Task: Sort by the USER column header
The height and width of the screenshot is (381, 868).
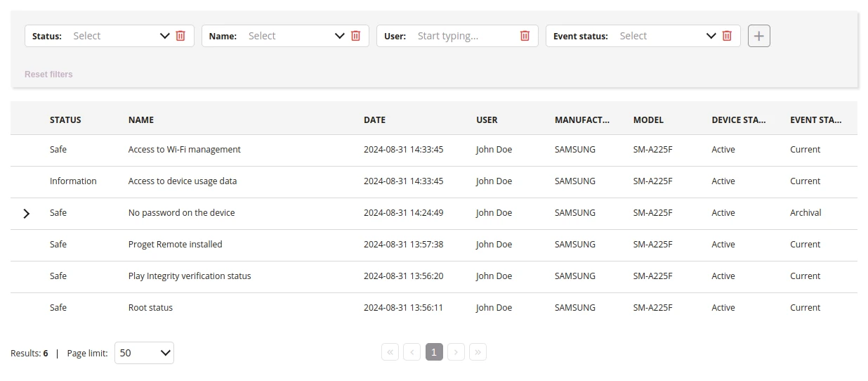Action: [487, 120]
